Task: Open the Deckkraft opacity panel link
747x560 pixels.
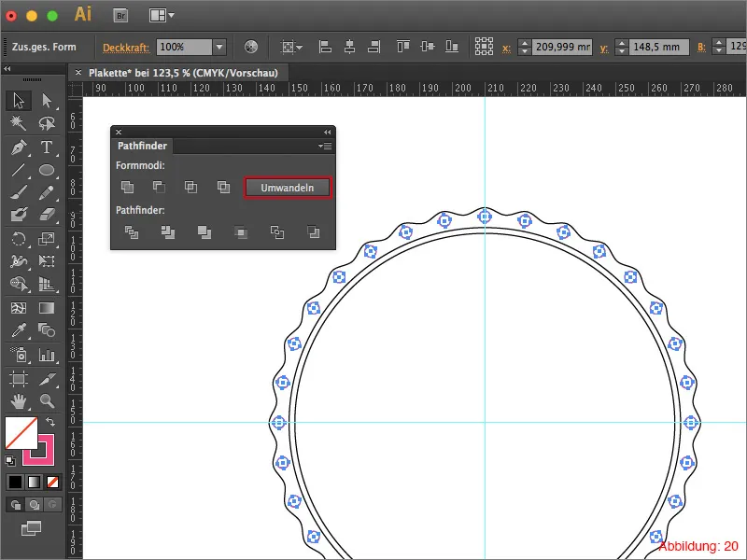Action: 126,48
